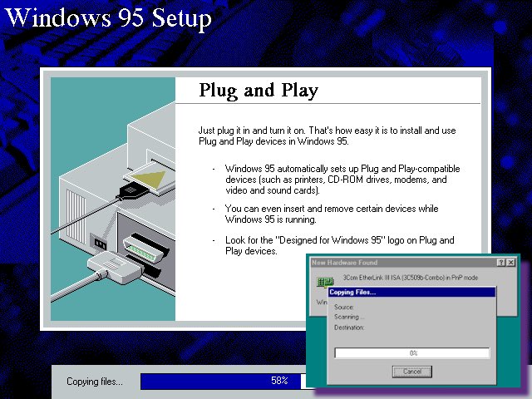Click bullet text about "Designed for Windows 95" logo
532x399 pixels.
(340, 245)
